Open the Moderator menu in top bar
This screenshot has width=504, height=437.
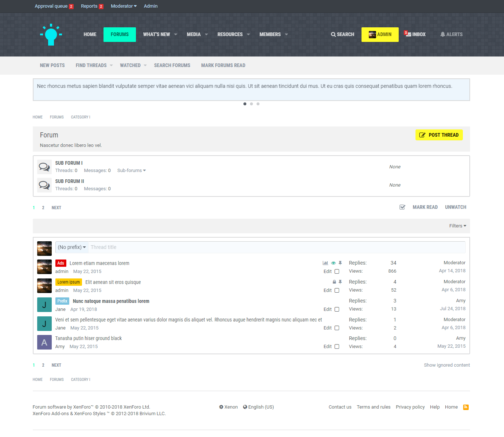click(x=124, y=6)
